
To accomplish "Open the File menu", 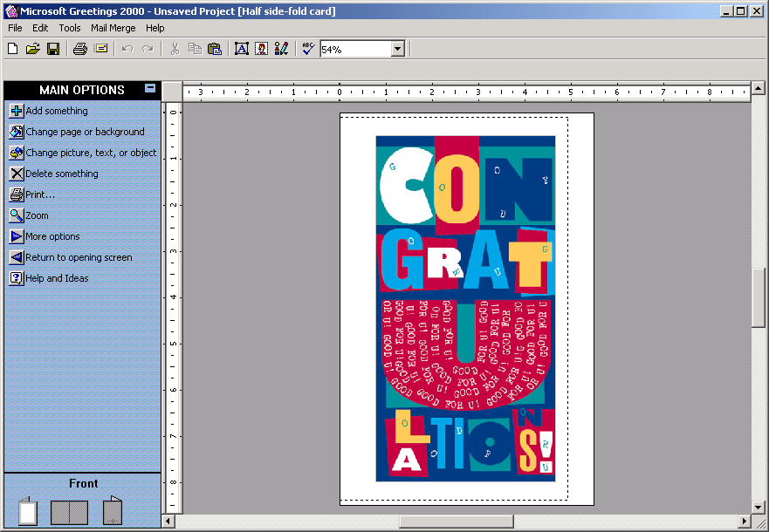I will coord(15,28).
